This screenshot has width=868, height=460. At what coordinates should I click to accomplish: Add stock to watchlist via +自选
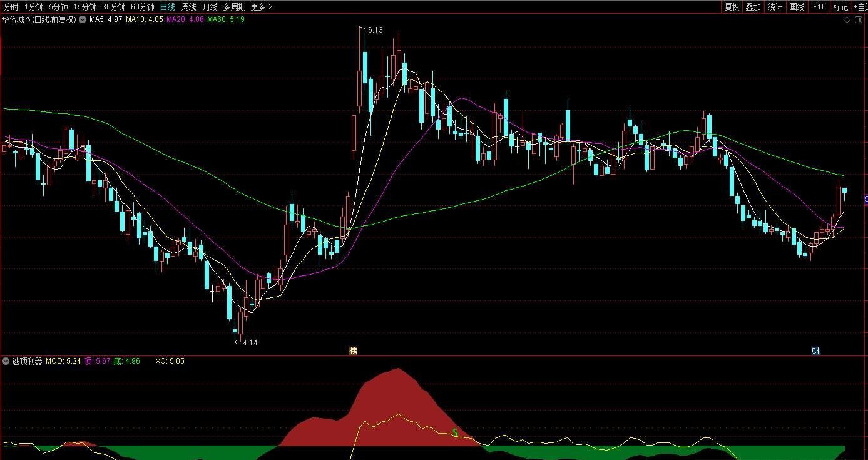pos(859,7)
